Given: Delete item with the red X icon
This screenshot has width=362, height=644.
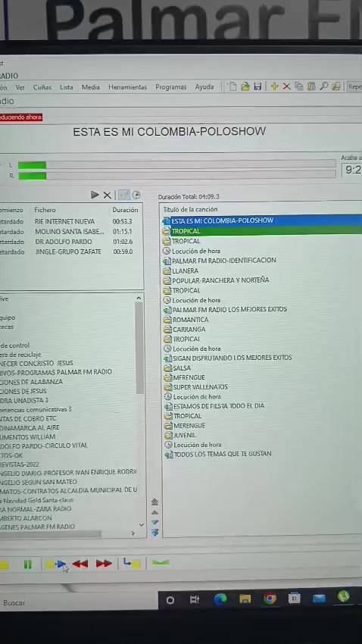Looking at the screenshot, I should [286, 86].
